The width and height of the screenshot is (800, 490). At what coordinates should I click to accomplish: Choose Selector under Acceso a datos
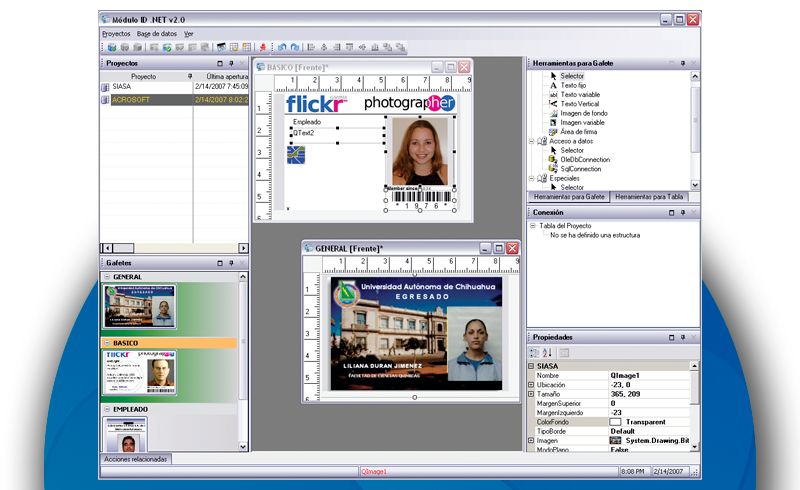[572, 150]
